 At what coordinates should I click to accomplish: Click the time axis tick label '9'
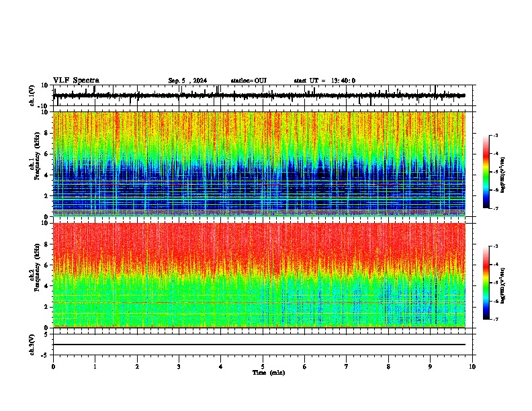pyautogui.click(x=430, y=367)
